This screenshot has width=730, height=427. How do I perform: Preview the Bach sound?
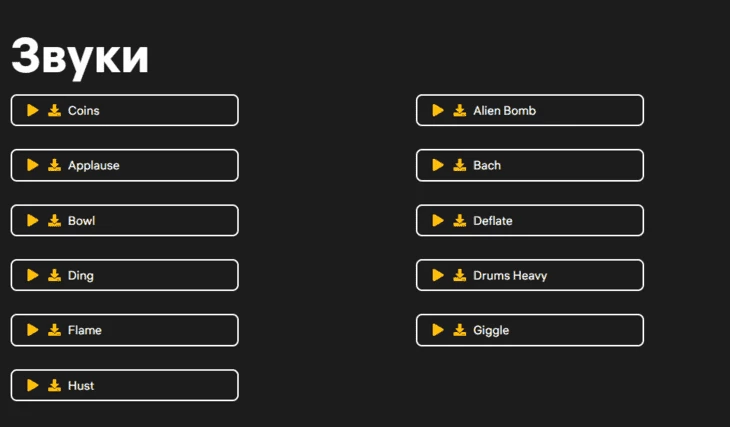(438, 165)
